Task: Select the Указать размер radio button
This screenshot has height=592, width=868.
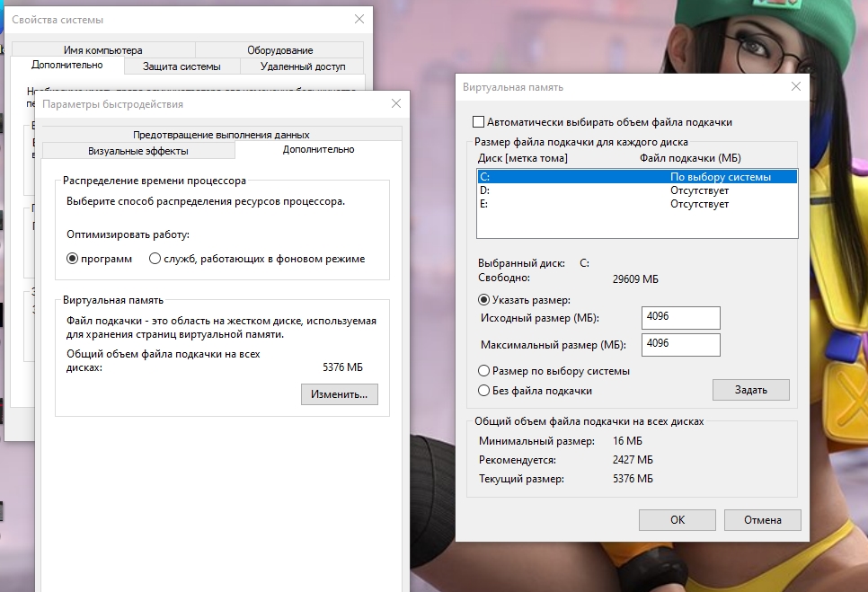Action: [484, 300]
